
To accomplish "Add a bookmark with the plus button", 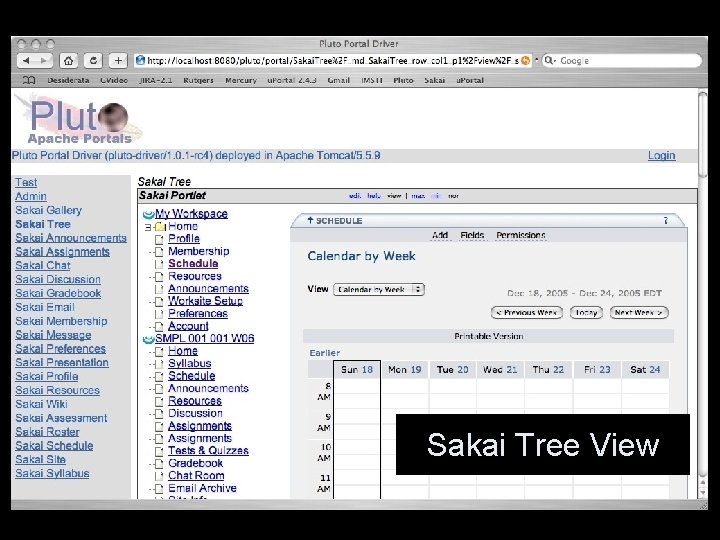I will 118,60.
